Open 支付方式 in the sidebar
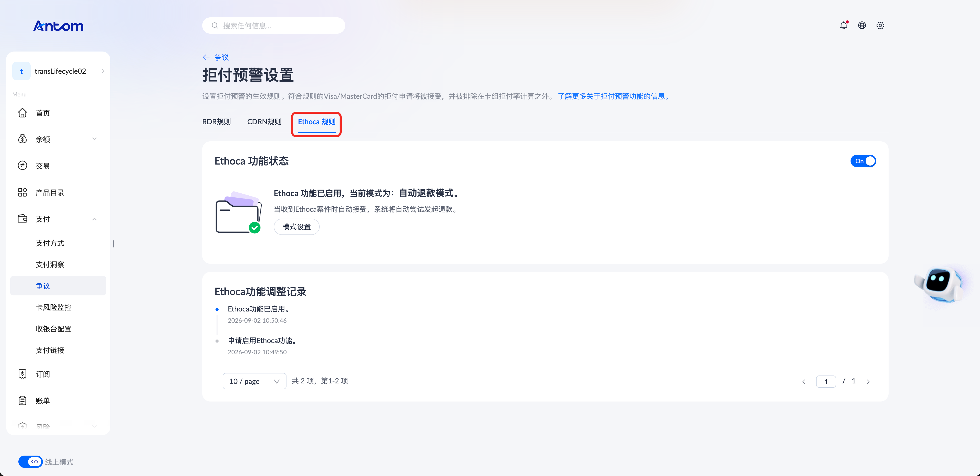The height and width of the screenshot is (476, 980). pyautogui.click(x=50, y=243)
